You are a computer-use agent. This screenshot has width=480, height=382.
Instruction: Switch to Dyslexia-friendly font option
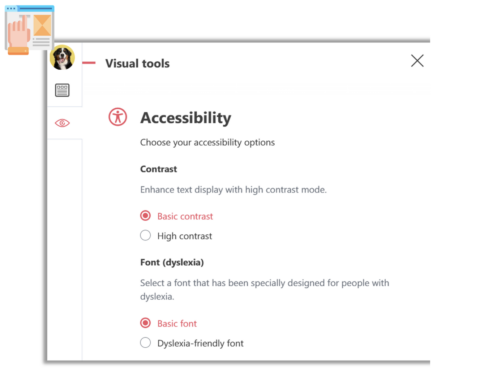pos(145,343)
